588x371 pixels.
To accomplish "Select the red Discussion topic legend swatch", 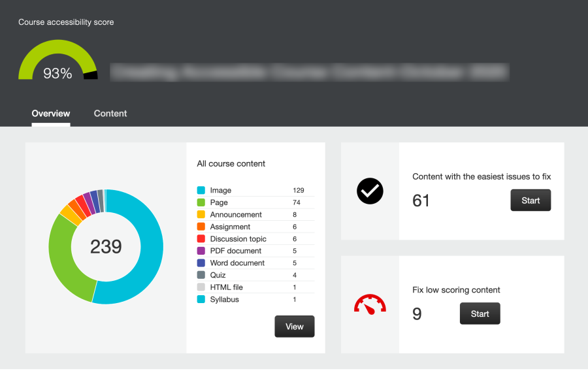I will [201, 238].
